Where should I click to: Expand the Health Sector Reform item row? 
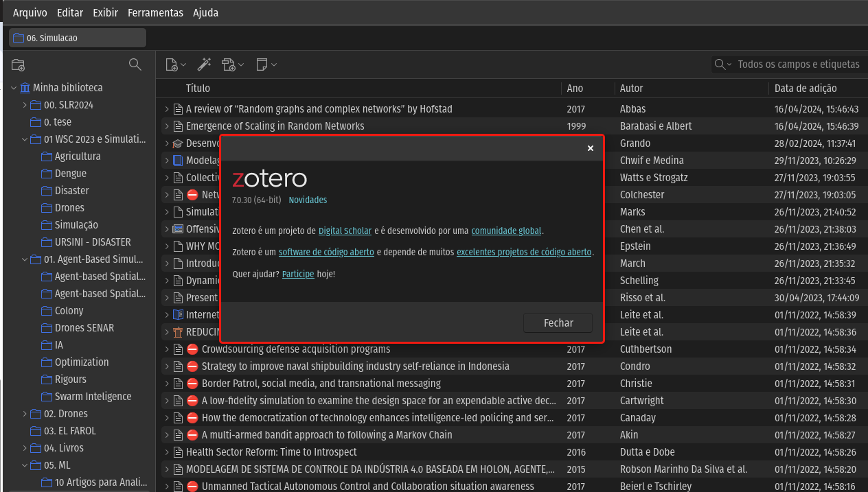coord(166,452)
